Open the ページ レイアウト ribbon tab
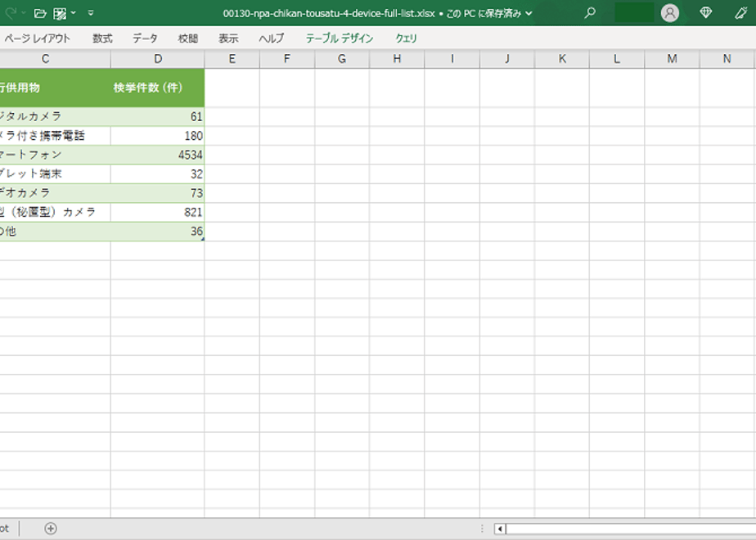756x540 pixels. point(37,38)
